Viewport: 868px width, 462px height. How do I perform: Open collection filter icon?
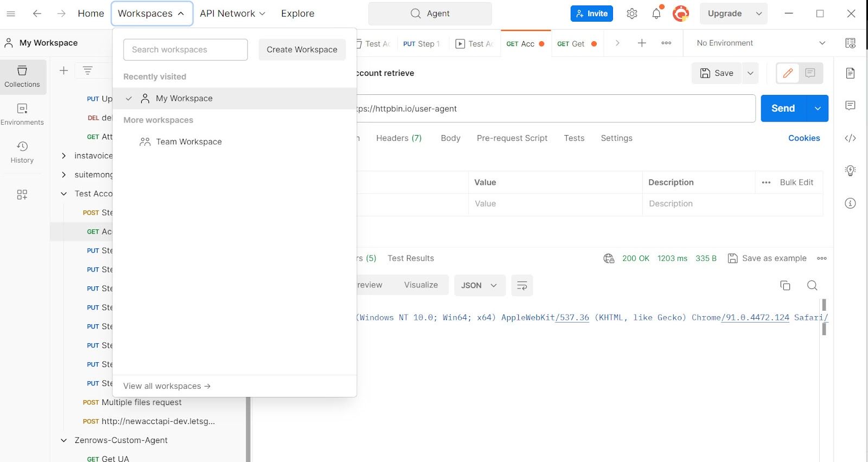coord(87,70)
